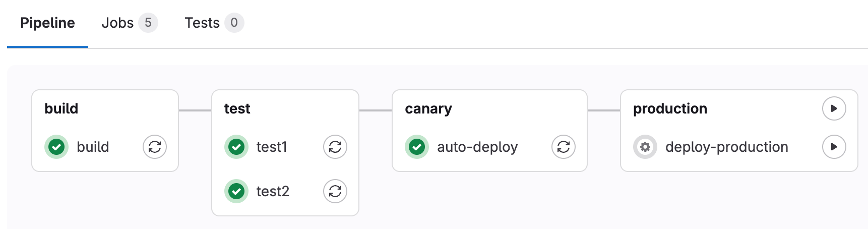Click the auto-deploy passed status icon
The image size is (868, 229).
pos(417,147)
